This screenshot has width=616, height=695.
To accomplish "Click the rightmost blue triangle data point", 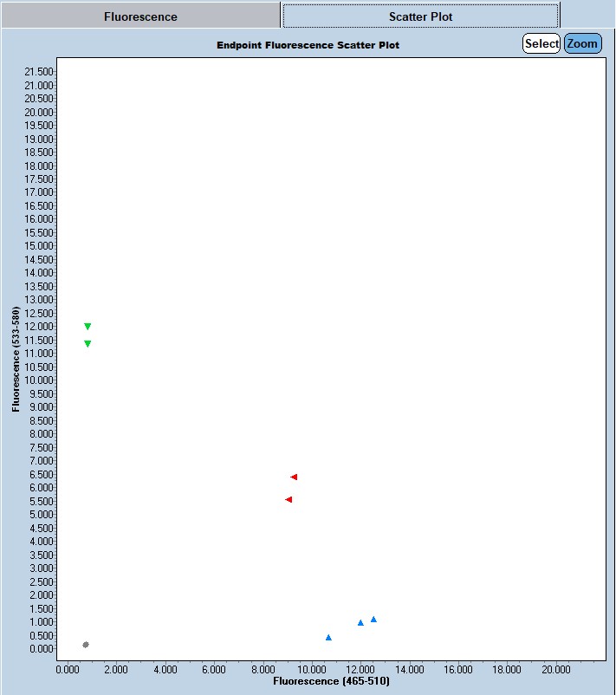I will pos(373,619).
